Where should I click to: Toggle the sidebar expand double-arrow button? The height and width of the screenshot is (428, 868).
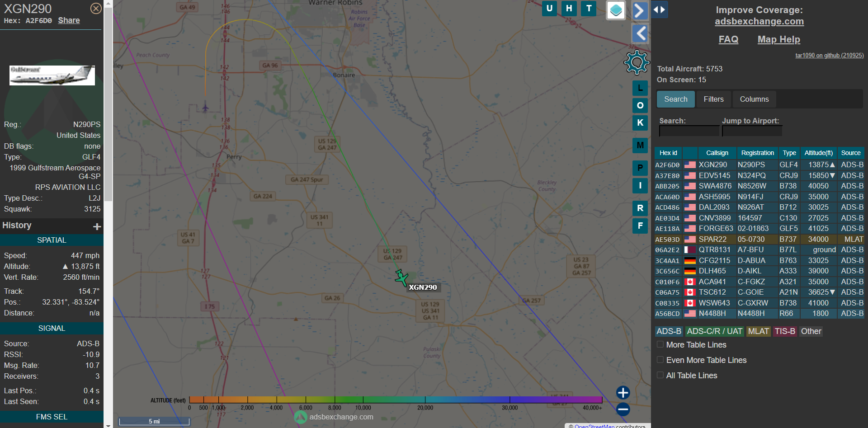click(660, 9)
